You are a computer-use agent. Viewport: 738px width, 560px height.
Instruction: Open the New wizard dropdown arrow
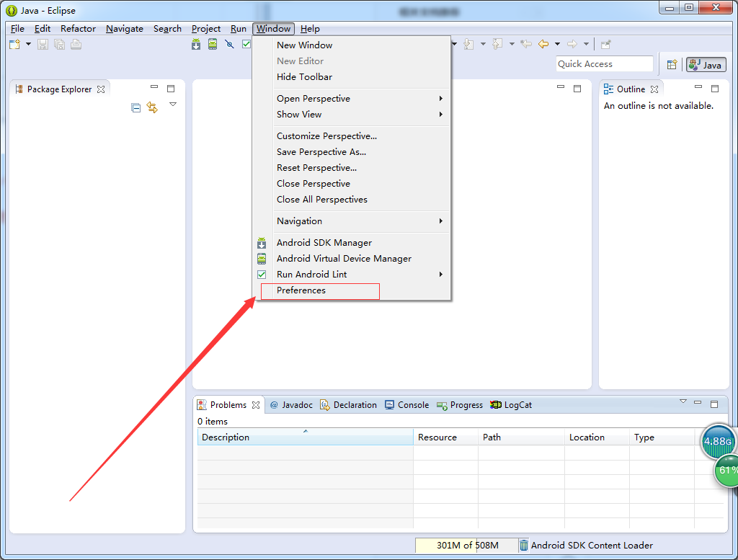[x=28, y=44]
